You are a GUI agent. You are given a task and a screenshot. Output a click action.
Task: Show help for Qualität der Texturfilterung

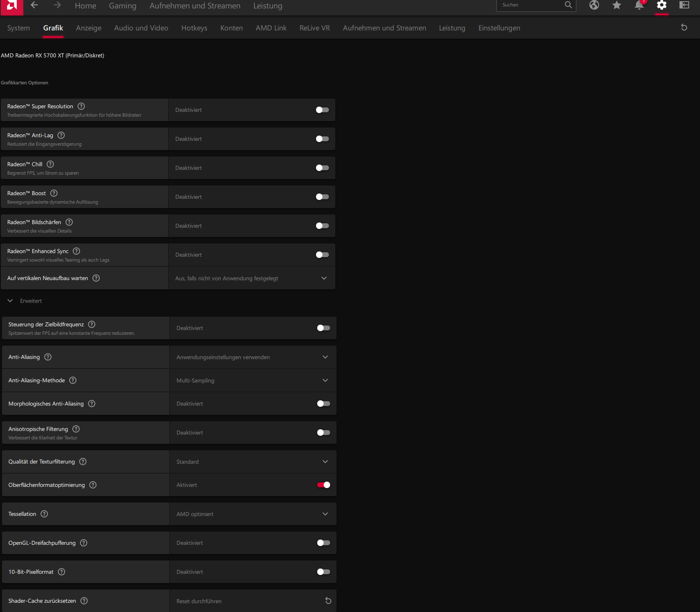[x=83, y=462]
